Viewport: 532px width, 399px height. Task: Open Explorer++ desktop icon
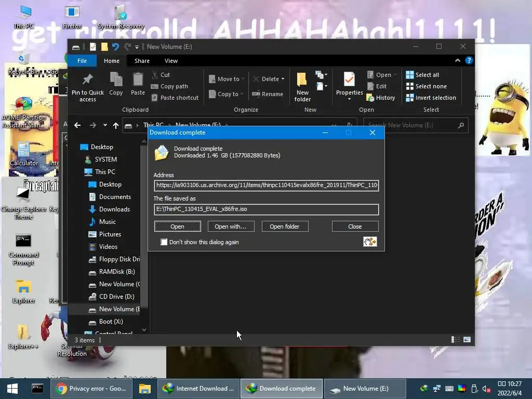pyautogui.click(x=23, y=336)
